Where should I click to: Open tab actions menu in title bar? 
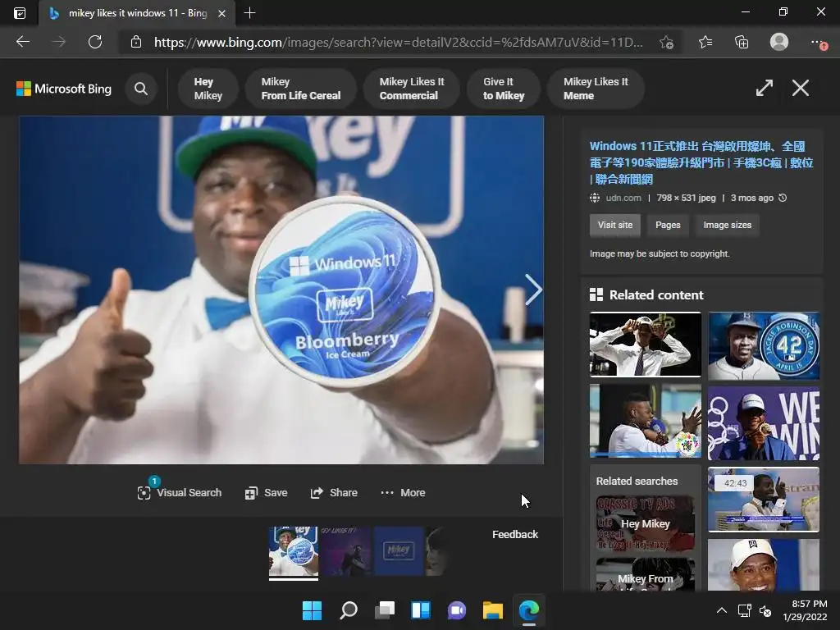(x=20, y=13)
